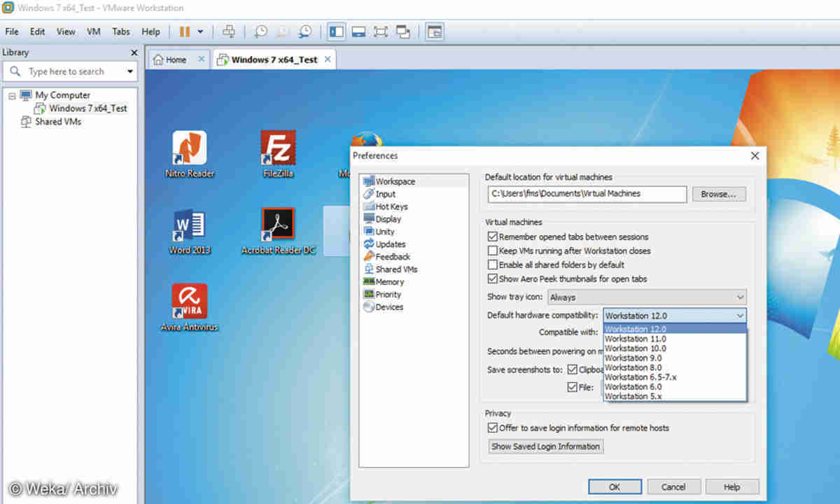Click the library search field

pos(70,71)
